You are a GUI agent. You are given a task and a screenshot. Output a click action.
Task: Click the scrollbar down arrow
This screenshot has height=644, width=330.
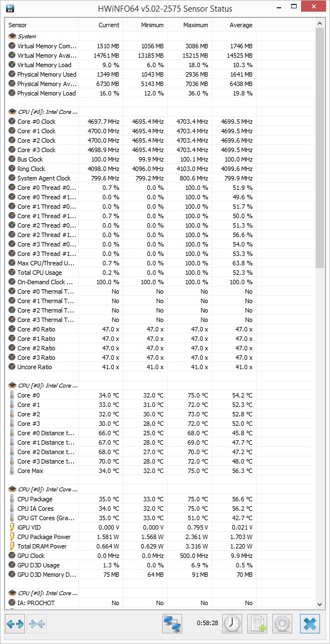320,604
